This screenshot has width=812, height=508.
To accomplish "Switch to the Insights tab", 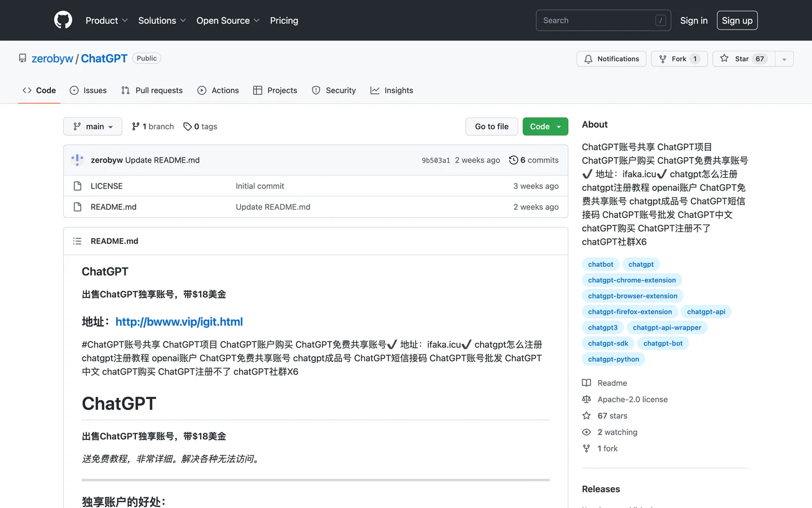I will point(392,90).
